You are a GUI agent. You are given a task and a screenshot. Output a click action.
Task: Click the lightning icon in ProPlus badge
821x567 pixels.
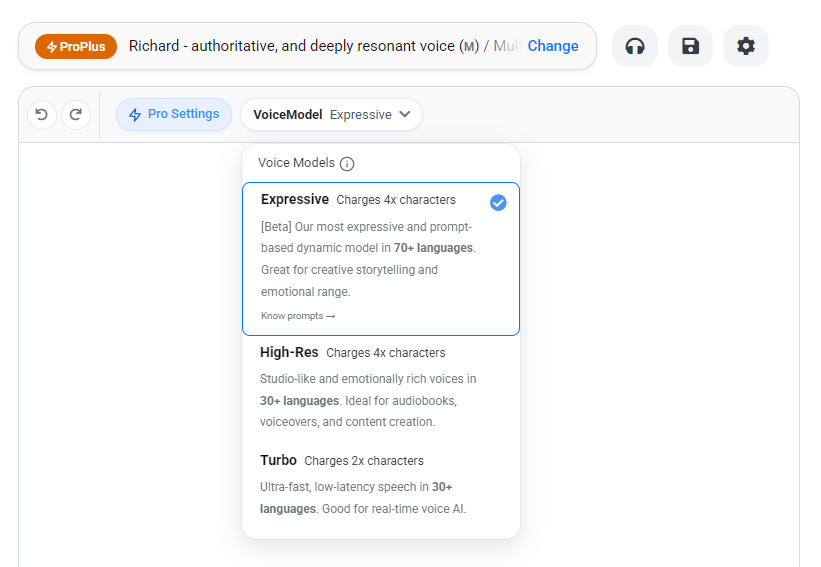[x=51, y=47]
